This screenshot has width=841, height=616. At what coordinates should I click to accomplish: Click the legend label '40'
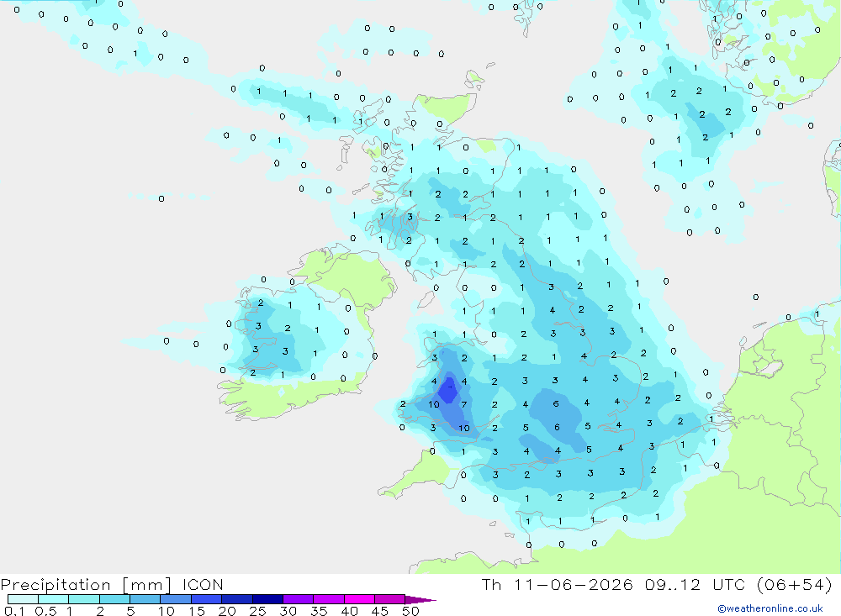350,611
